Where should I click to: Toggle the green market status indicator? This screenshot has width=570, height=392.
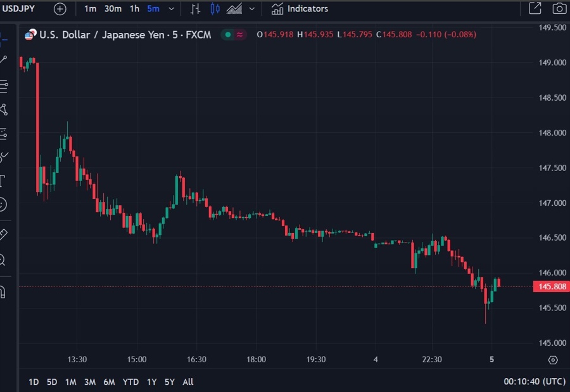point(227,35)
